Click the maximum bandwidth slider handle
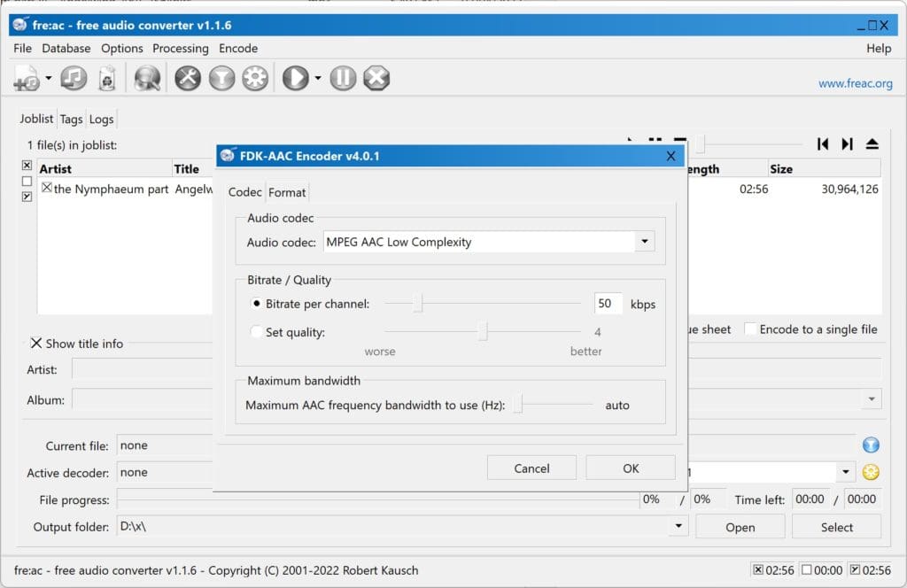The width and height of the screenshot is (907, 588). 518,404
